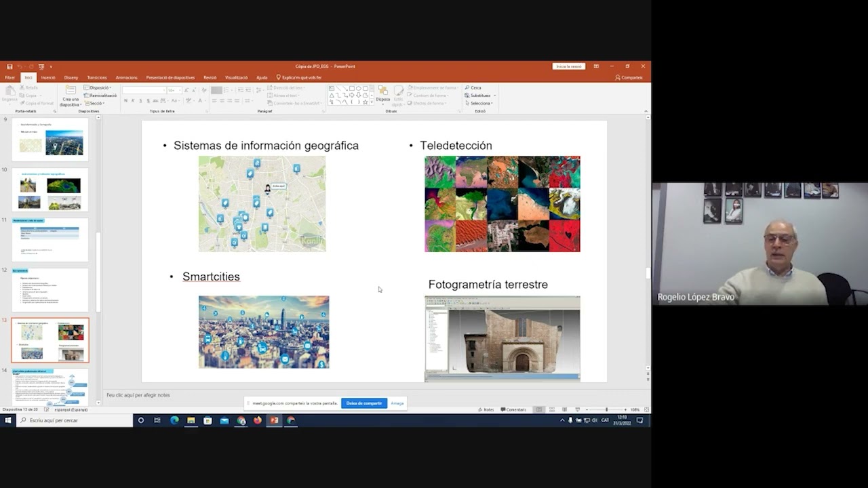Viewport: 868px width, 488px height.
Task: Open the Disposició layout dropdown
Action: click(98, 87)
